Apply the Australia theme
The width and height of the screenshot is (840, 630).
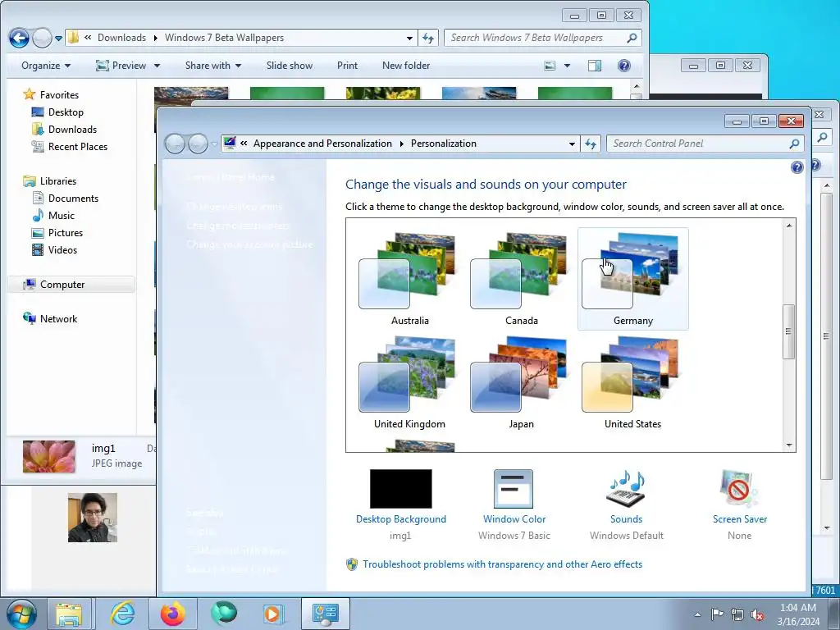[x=410, y=279]
